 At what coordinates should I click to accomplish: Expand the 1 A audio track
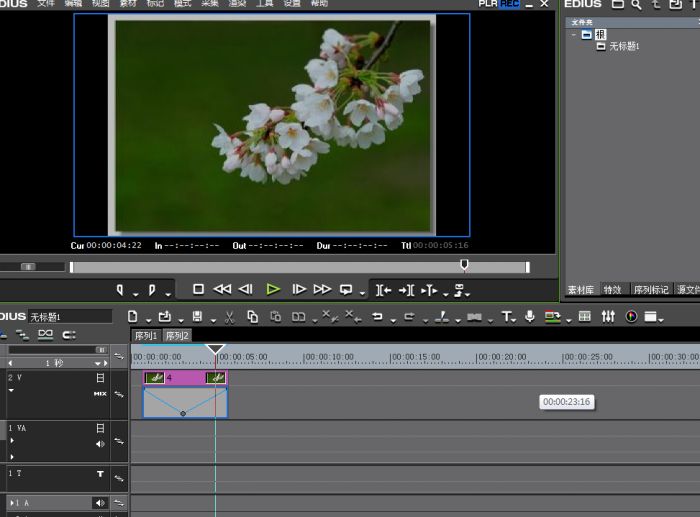[x=12, y=502]
